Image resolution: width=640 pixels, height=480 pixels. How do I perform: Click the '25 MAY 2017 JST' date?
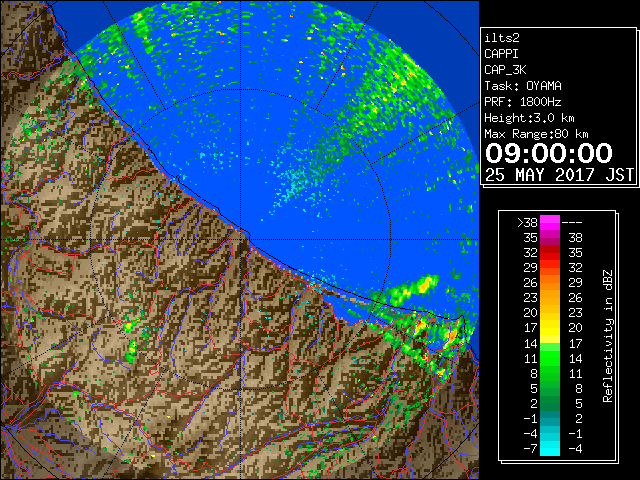tap(559, 175)
